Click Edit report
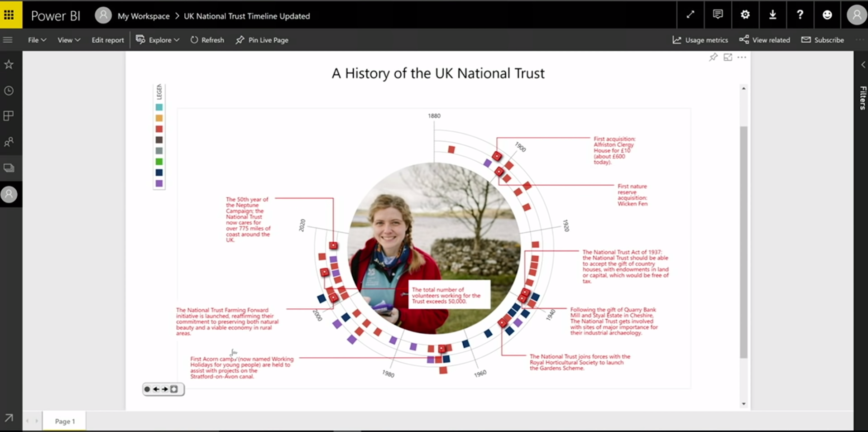The image size is (868, 432). [107, 40]
